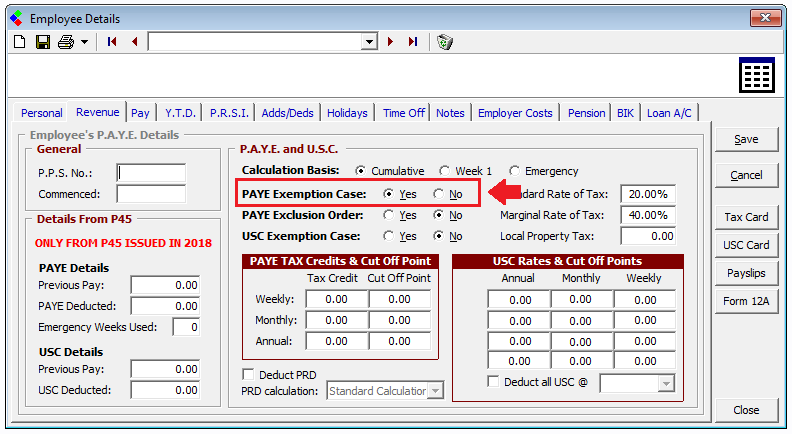The height and width of the screenshot is (434, 792).
Task: Switch to the P.R.S.I. tab
Action: 229,113
